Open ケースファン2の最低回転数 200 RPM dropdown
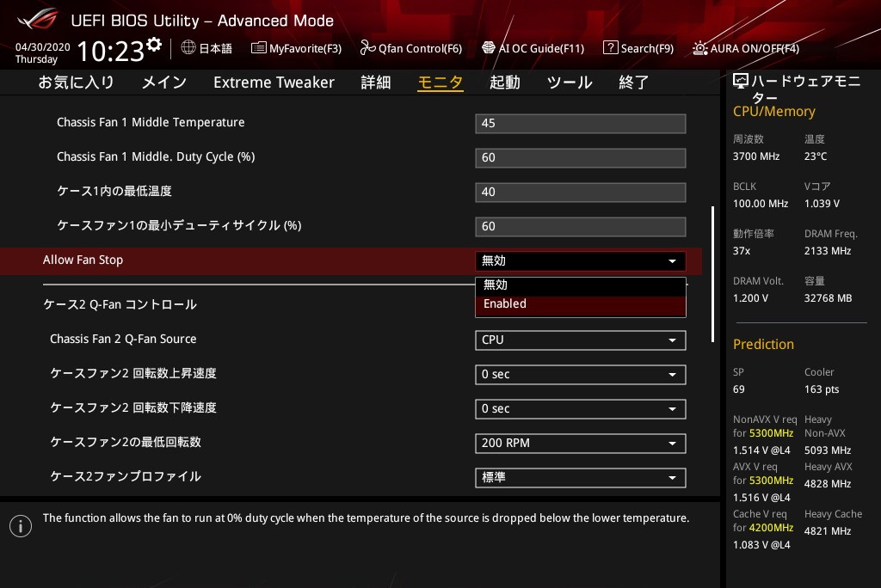The image size is (881, 588). click(x=581, y=443)
